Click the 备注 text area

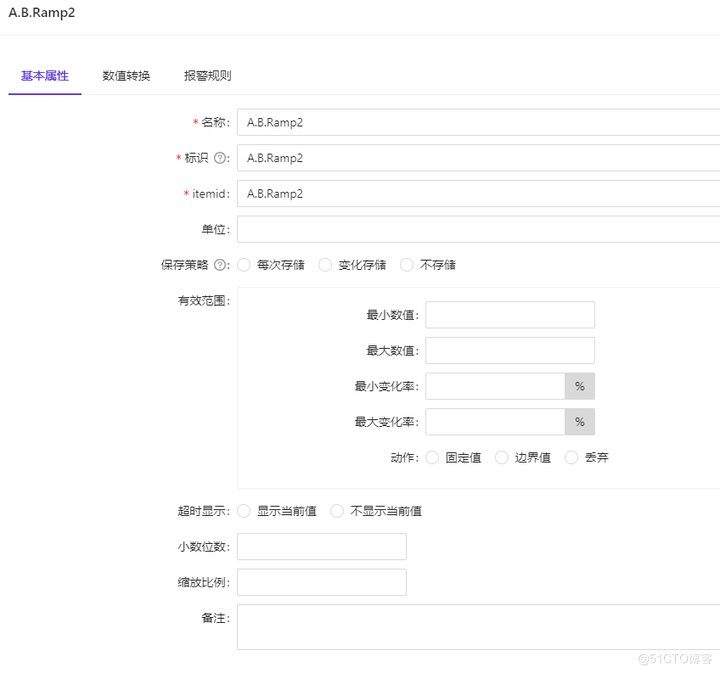tap(478, 628)
